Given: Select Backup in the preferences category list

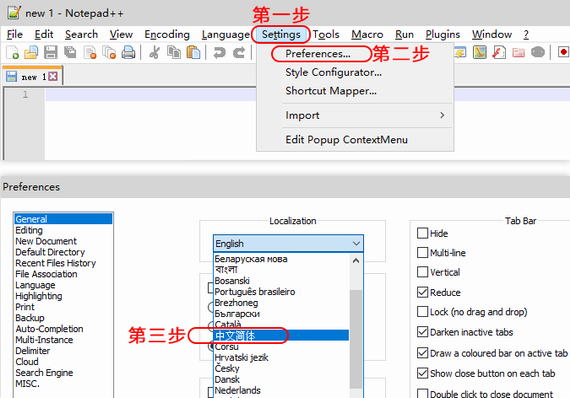Looking at the screenshot, I should pyautogui.click(x=30, y=318).
